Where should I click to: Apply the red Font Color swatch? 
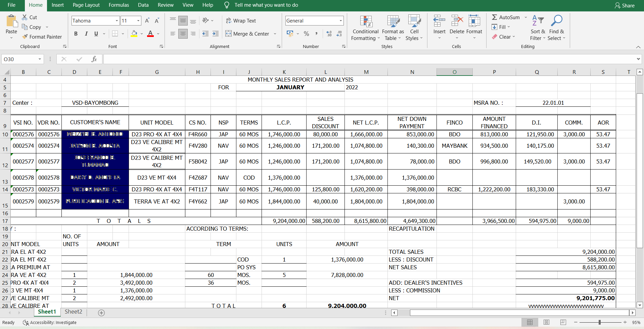click(150, 34)
